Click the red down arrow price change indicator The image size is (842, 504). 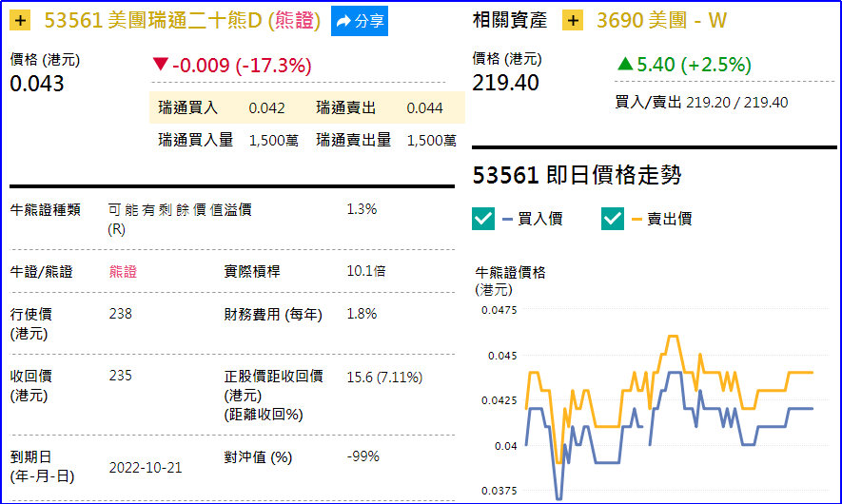pyautogui.click(x=160, y=66)
